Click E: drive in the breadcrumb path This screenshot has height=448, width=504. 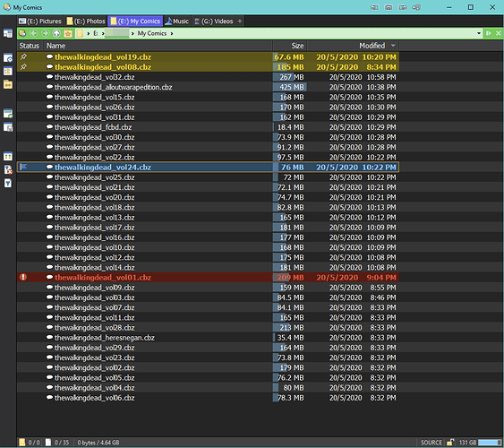[96, 33]
